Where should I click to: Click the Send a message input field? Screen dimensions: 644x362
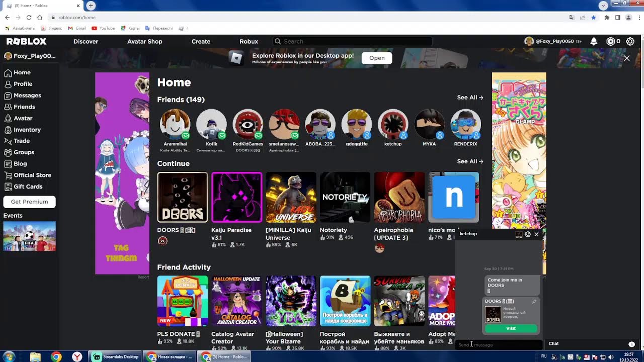point(499,345)
